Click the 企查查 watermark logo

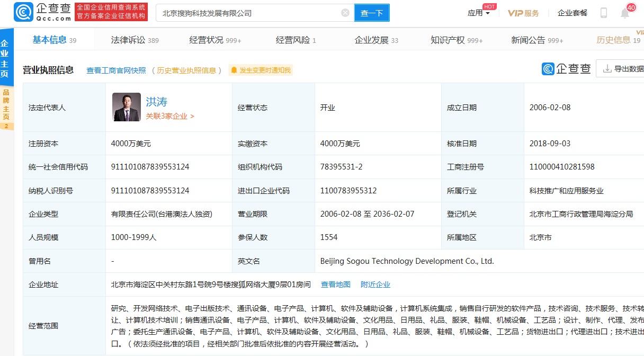pyautogui.click(x=566, y=69)
